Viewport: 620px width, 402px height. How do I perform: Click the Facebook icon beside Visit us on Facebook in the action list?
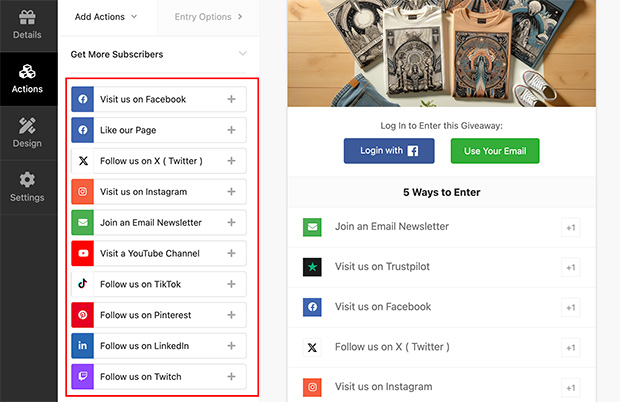[83, 99]
